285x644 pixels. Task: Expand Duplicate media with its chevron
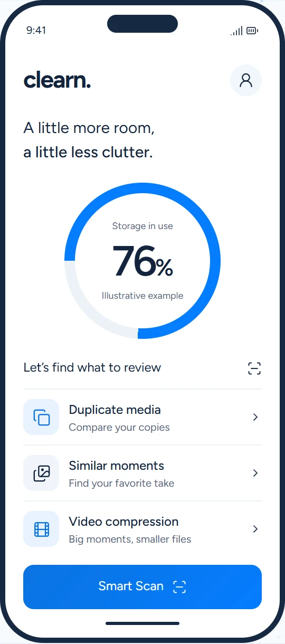pos(255,417)
